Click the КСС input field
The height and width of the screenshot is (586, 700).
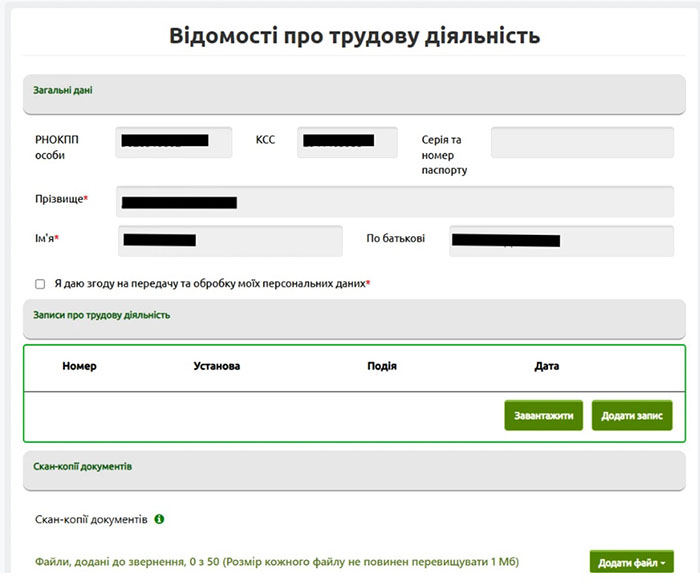[x=347, y=142]
